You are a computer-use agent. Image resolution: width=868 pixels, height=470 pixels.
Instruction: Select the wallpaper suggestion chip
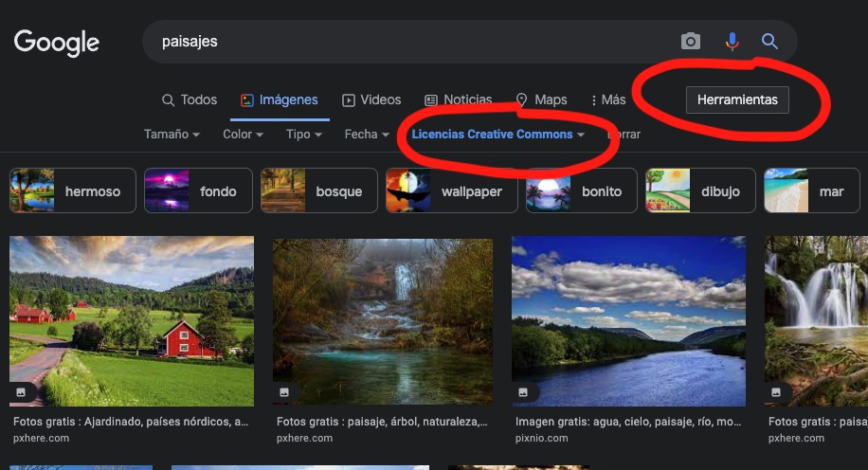pos(452,190)
